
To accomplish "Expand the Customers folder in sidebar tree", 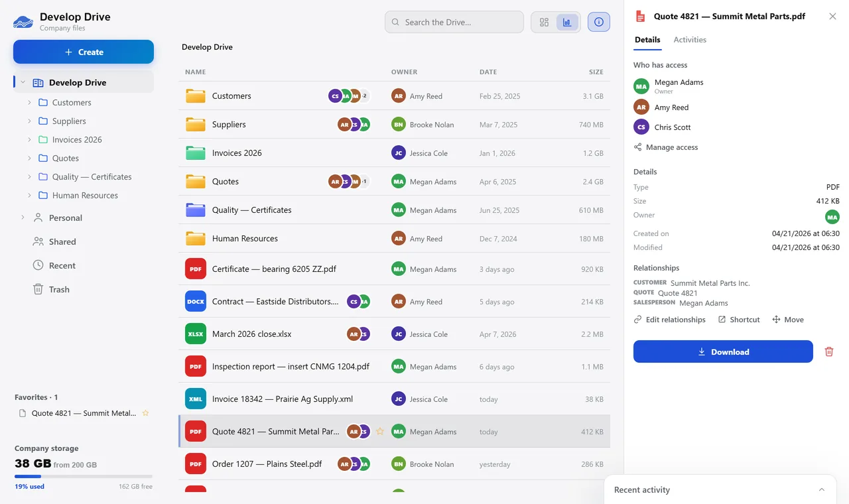I will (x=29, y=103).
